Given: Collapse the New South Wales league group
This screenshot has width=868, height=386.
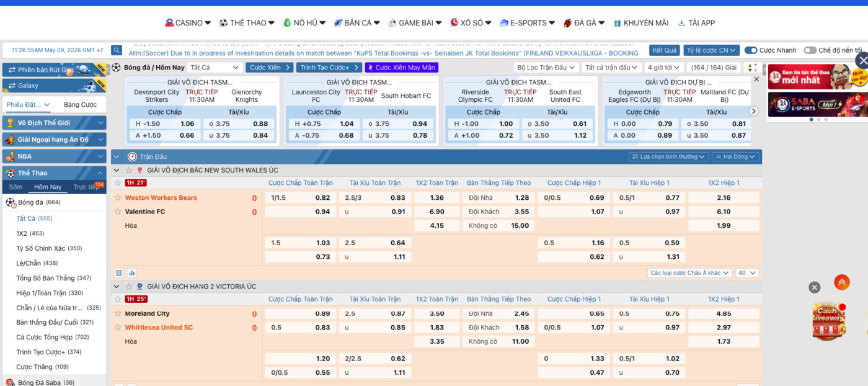Looking at the screenshot, I should click(117, 170).
